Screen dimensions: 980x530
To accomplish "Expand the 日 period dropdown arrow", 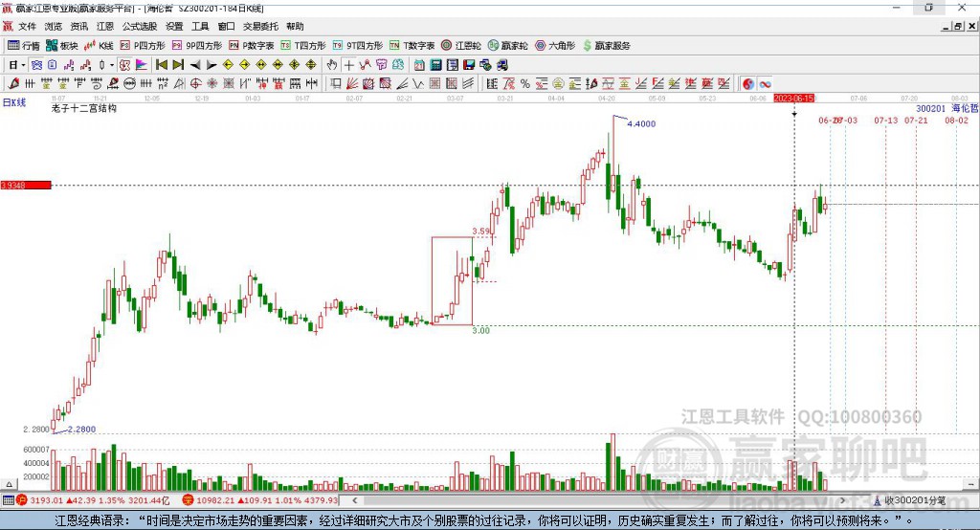I will [x=23, y=65].
